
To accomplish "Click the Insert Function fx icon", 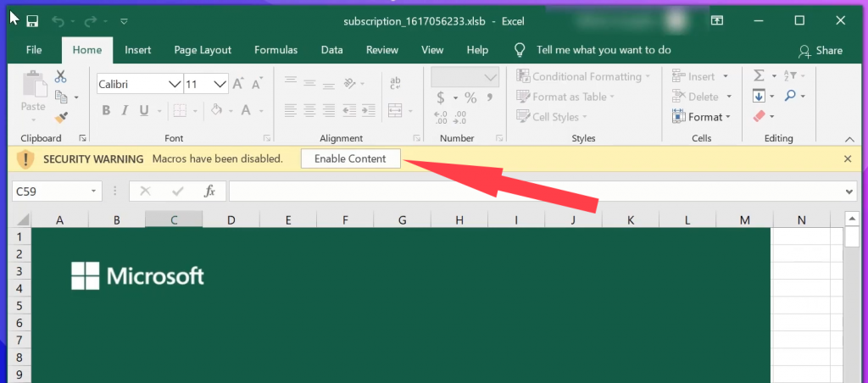I will click(x=210, y=191).
